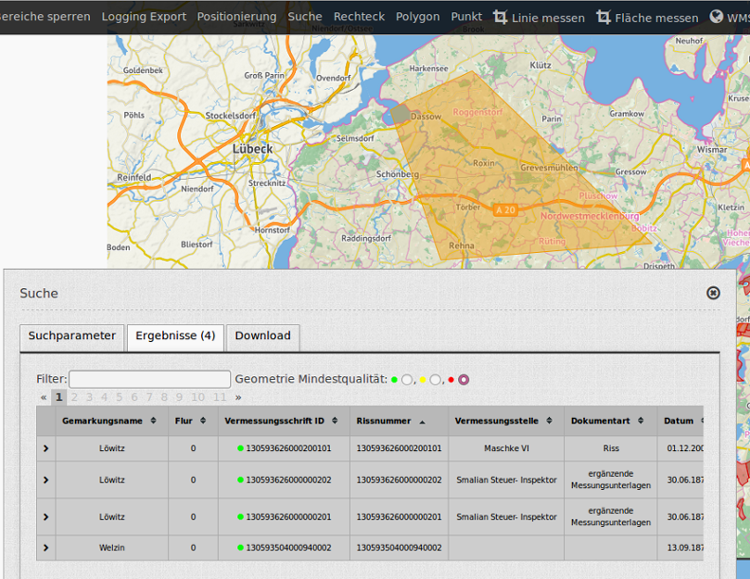
Task: Select the Polygon selection tool
Action: click(418, 17)
